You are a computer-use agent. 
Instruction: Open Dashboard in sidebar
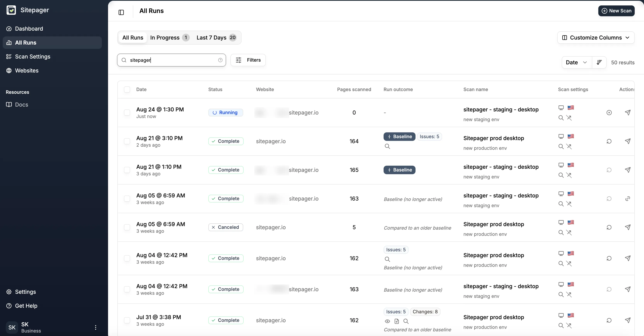(x=52, y=29)
